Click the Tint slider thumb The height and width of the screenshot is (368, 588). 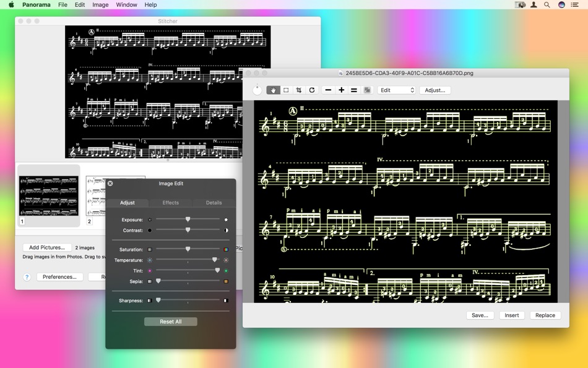217,270
